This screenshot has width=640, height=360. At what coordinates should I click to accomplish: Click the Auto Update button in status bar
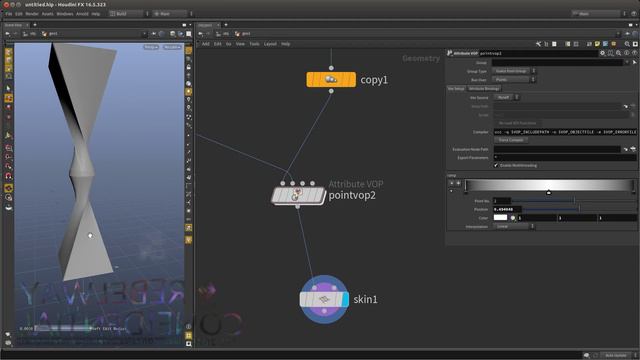click(x=616, y=356)
